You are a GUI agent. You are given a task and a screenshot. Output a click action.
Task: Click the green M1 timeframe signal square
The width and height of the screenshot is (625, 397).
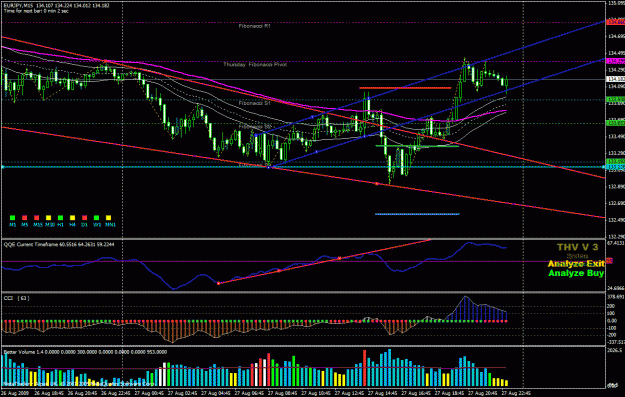coord(12,218)
